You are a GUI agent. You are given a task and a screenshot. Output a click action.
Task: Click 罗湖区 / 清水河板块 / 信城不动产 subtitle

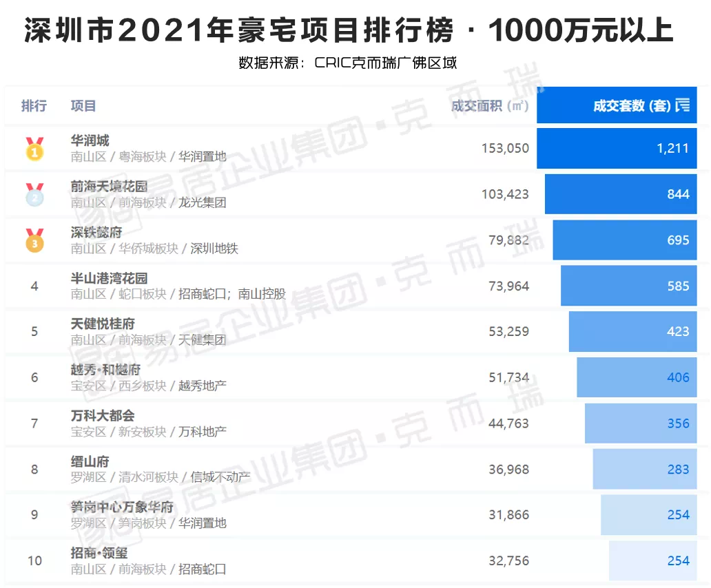(x=161, y=477)
